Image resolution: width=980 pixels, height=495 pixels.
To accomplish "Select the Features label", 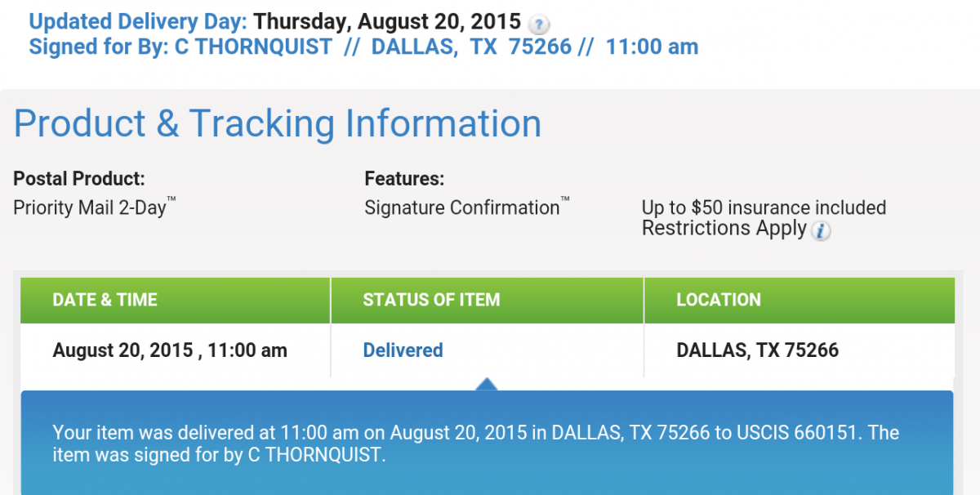I will click(404, 178).
